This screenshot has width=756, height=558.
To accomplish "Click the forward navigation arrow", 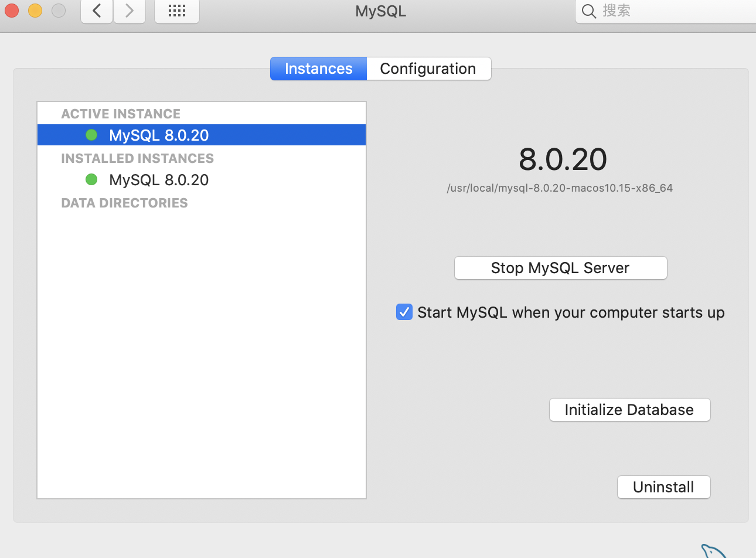I will coord(129,11).
